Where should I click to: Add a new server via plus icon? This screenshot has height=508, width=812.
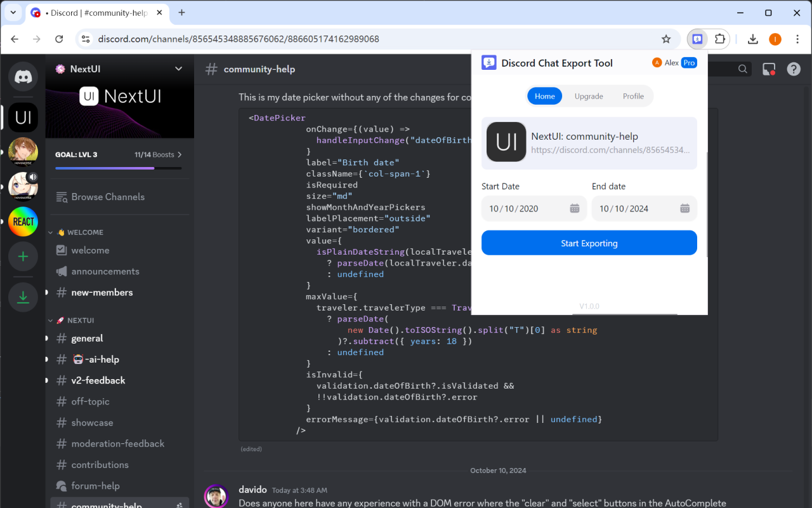(x=23, y=256)
